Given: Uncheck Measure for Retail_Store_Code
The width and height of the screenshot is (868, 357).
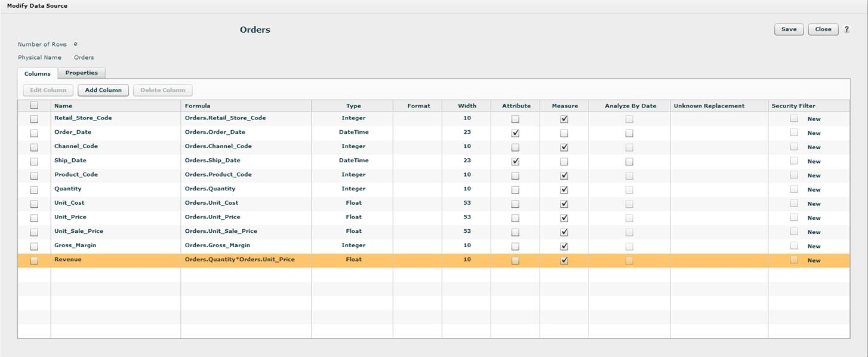Looking at the screenshot, I should pos(564,119).
